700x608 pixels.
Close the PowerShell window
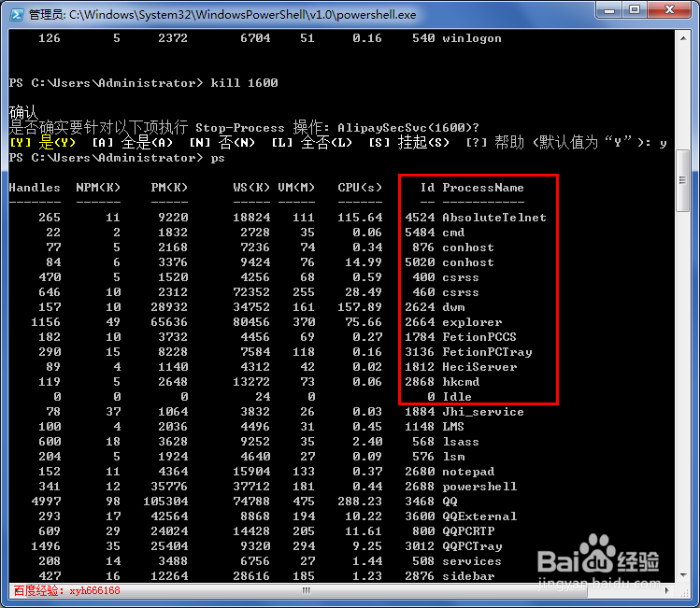pos(669,10)
